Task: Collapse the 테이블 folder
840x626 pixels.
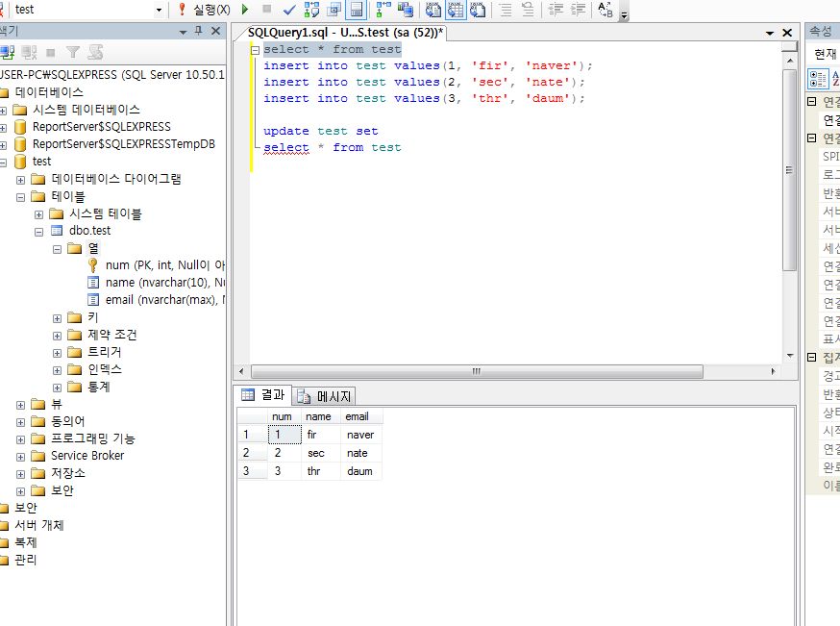Action: [x=20, y=197]
